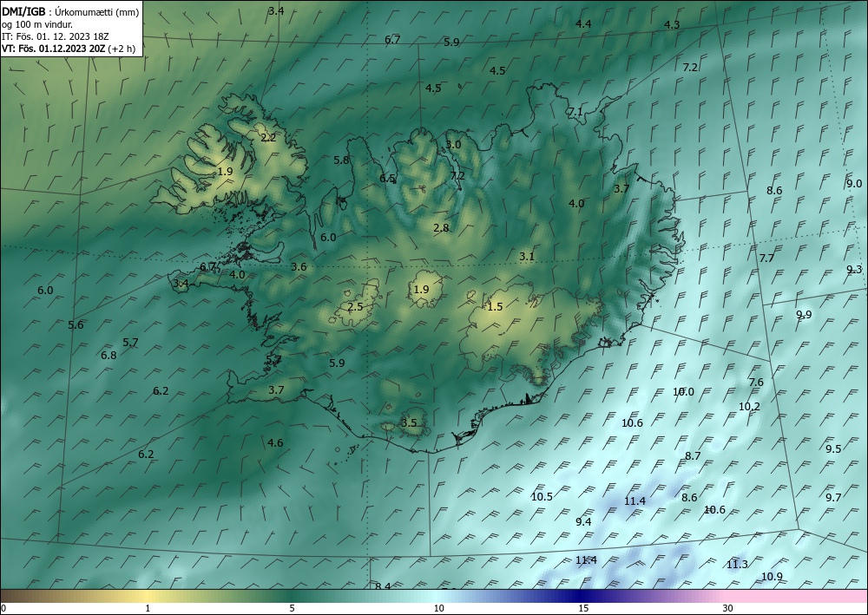Click the 6.5 value on the map
Image resolution: width=868 pixels, height=615 pixels.
(x=387, y=178)
